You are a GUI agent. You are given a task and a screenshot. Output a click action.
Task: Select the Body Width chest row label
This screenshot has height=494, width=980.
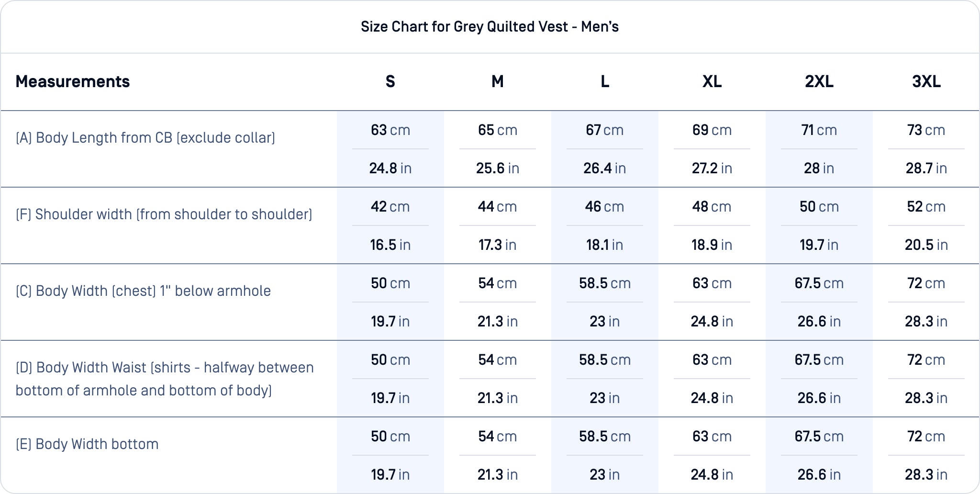pos(144,291)
